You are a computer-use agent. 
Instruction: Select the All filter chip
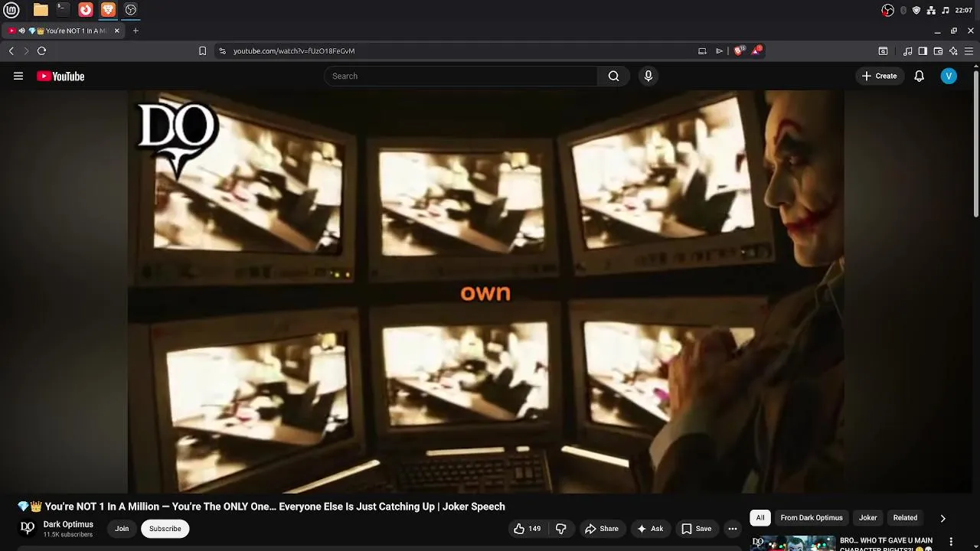[x=760, y=518]
